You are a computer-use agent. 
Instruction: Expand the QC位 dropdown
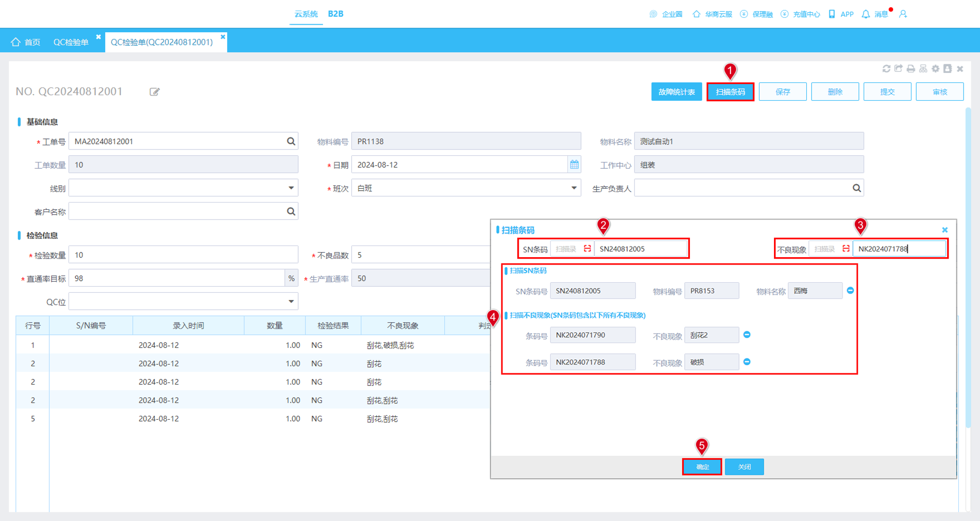pos(291,302)
